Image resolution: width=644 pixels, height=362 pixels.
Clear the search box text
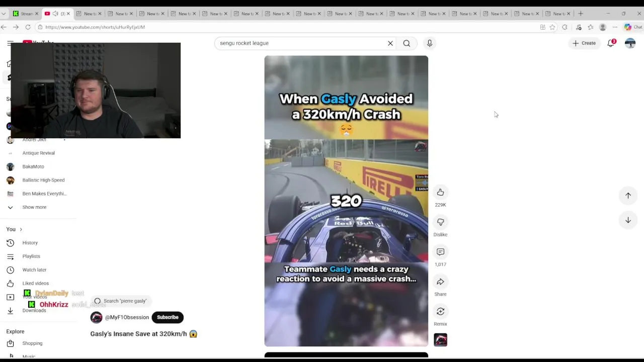(x=390, y=43)
